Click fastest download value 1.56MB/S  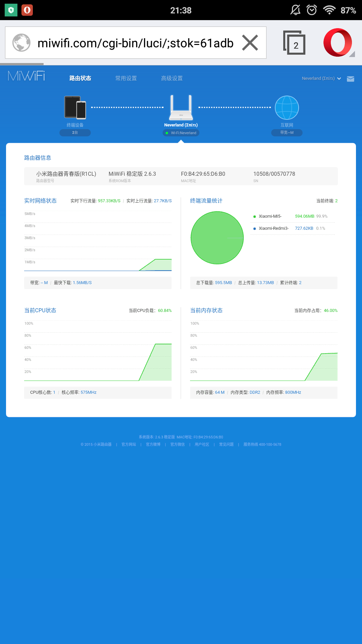[x=82, y=283]
